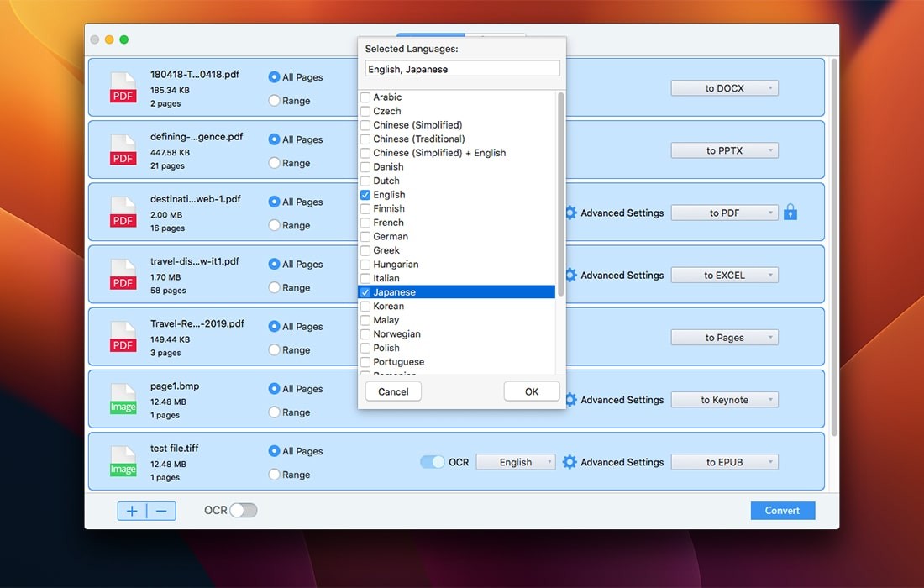This screenshot has width=924, height=588.
Task: Select German in the language list
Action: point(390,237)
